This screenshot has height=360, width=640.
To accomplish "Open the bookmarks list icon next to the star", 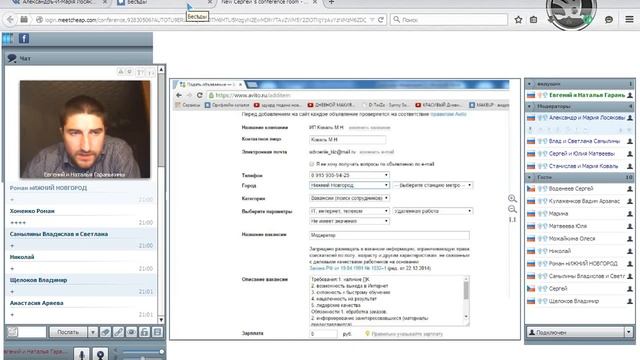I will [x=533, y=20].
